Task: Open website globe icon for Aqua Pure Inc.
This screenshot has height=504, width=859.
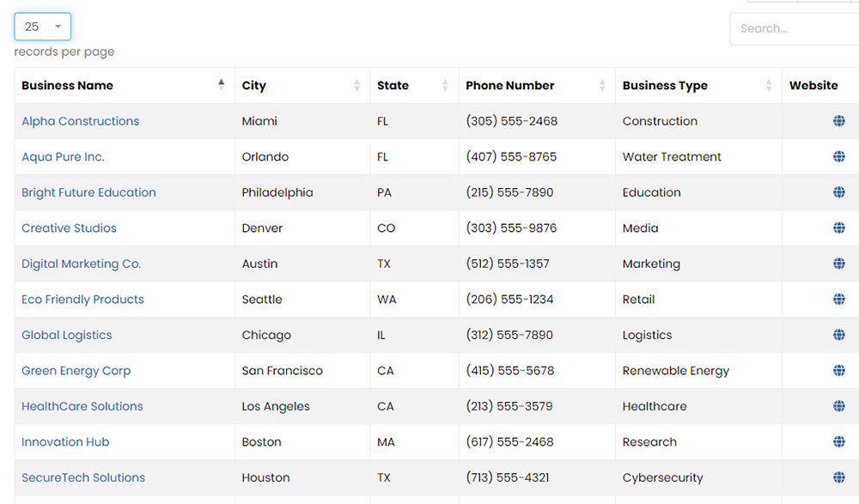Action: [x=838, y=156]
